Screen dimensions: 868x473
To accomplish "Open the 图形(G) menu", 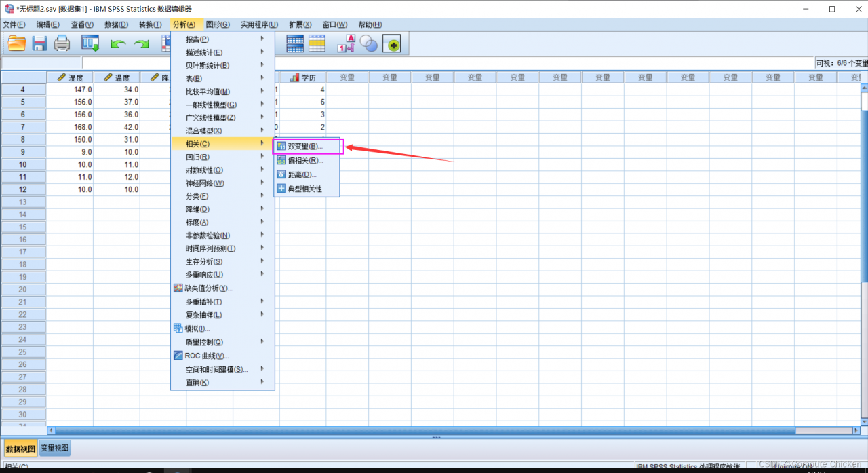I will click(x=218, y=24).
